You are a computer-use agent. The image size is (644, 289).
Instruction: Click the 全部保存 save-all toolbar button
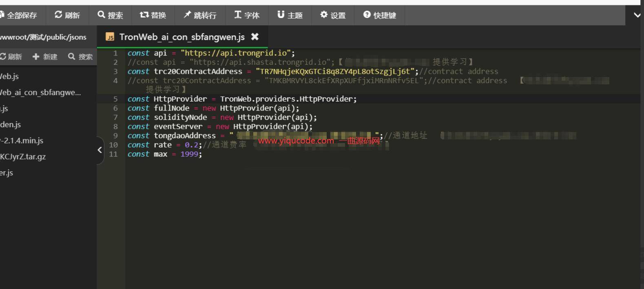pos(18,15)
